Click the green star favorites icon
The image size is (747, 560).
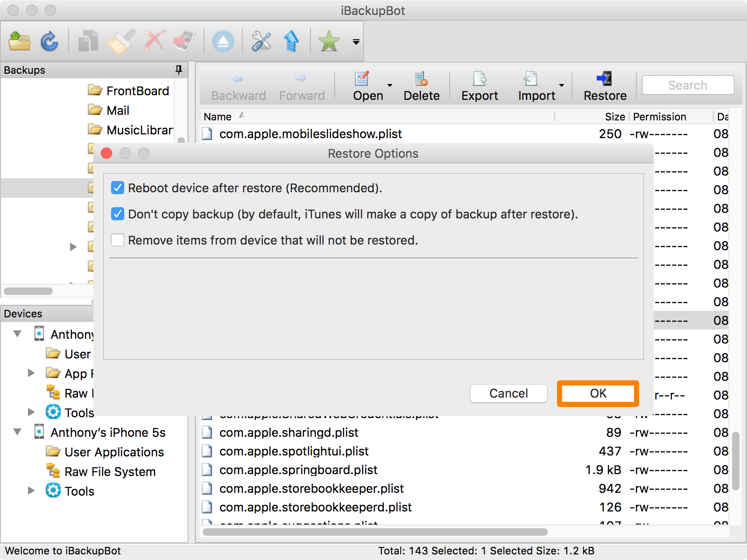tap(329, 42)
